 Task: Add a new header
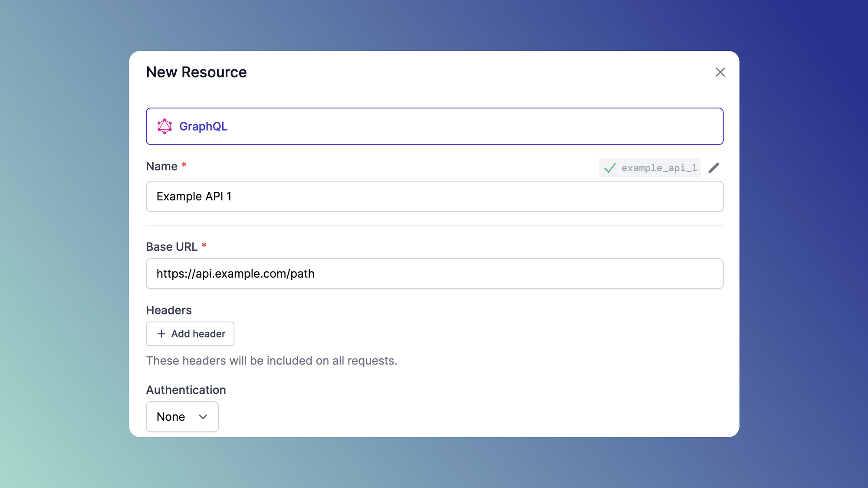coord(190,334)
